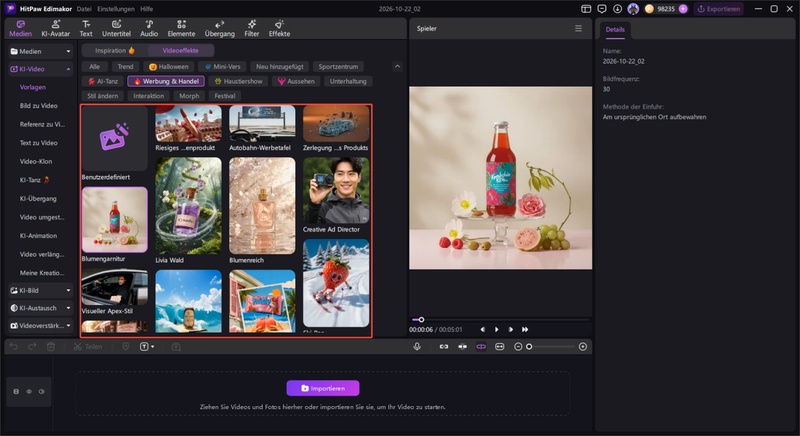
Task: Click the redo arrow in timeline toolbar
Action: click(32, 347)
